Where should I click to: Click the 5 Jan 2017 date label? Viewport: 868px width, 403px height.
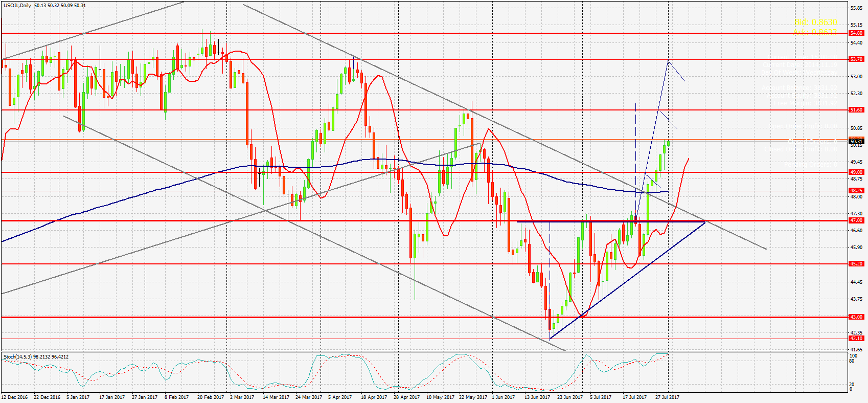pyautogui.click(x=78, y=397)
